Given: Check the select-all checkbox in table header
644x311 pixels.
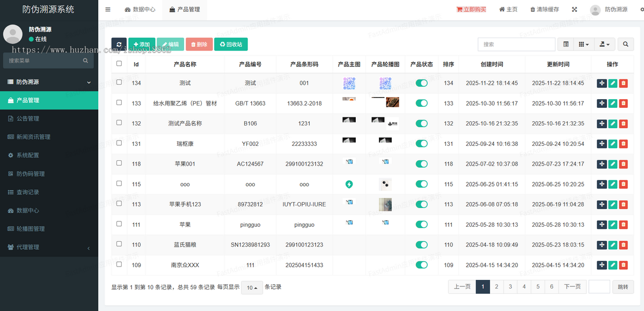Looking at the screenshot, I should tap(119, 63).
